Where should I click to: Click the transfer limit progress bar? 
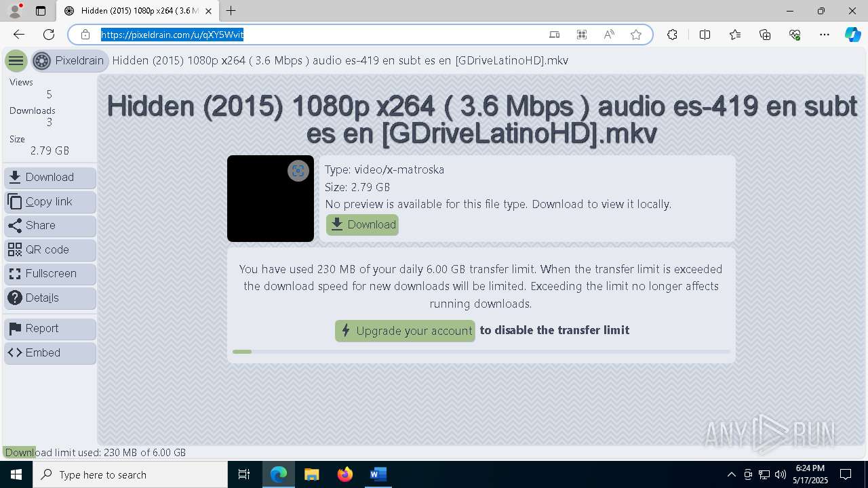481,352
